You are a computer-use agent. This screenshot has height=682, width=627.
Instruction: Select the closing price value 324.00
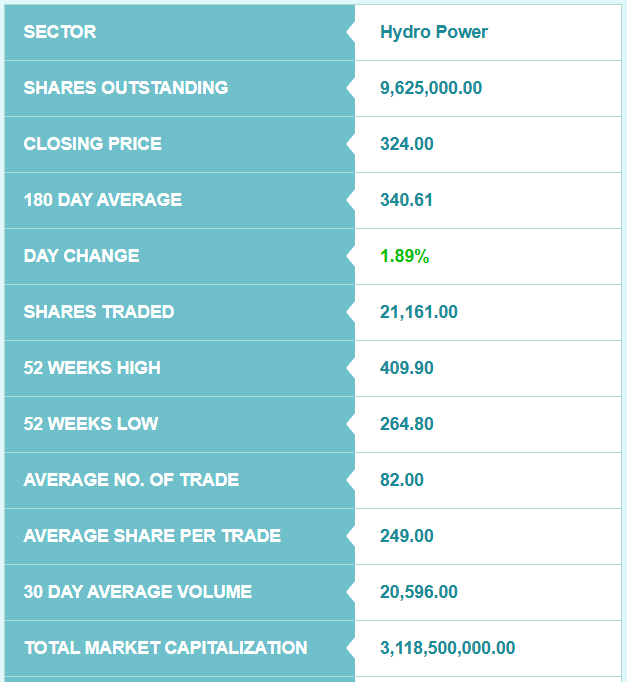click(x=407, y=144)
